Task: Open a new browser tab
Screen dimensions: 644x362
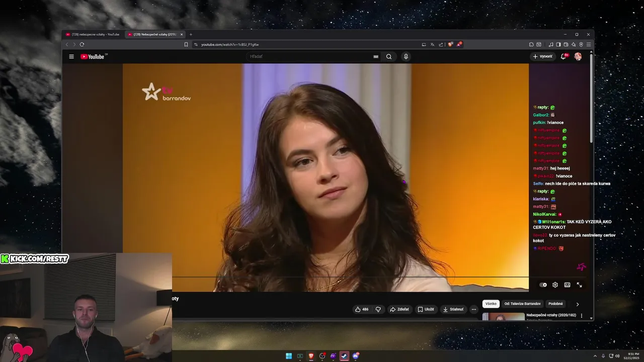Action: pyautogui.click(x=191, y=34)
